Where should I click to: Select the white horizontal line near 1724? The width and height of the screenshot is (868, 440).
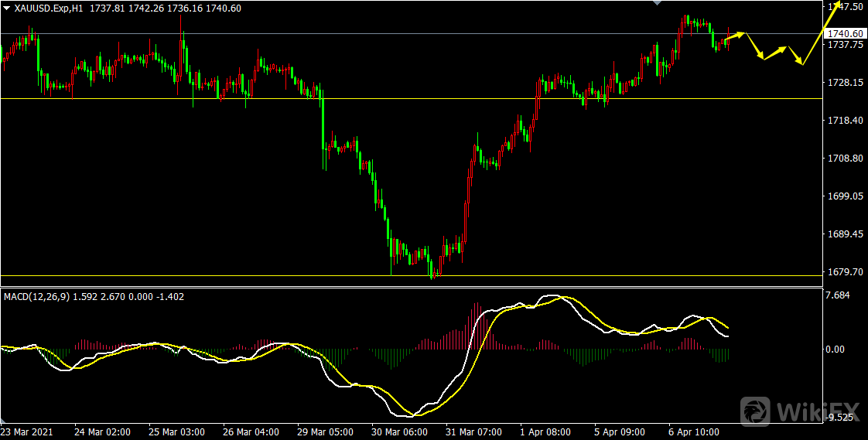click(232, 98)
